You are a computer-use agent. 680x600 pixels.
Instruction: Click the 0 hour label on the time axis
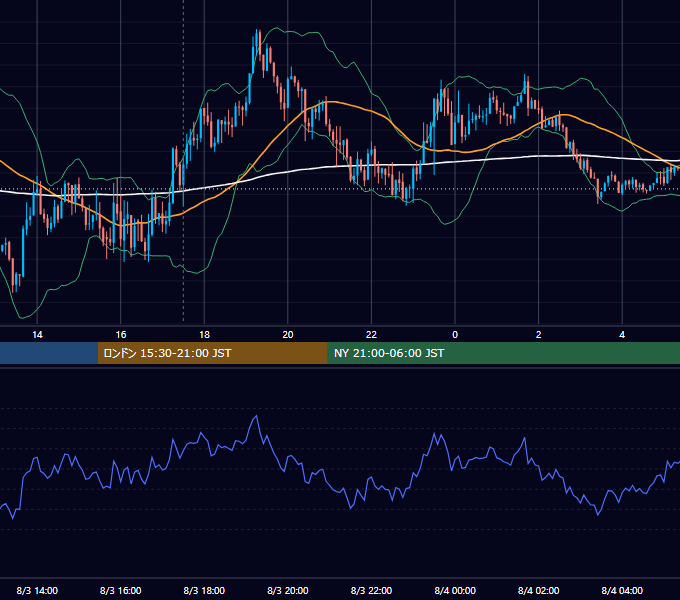(455, 335)
